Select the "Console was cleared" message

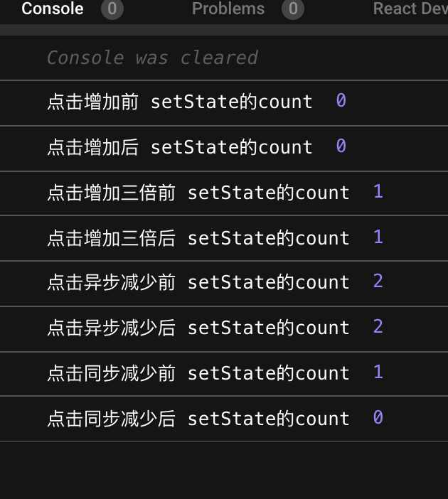pyautogui.click(x=152, y=58)
